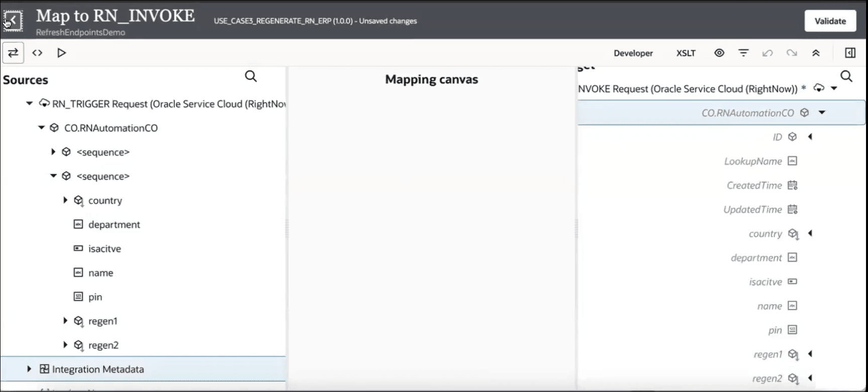Toggle Developer mode
Screen dimensions: 868x392
(x=633, y=53)
